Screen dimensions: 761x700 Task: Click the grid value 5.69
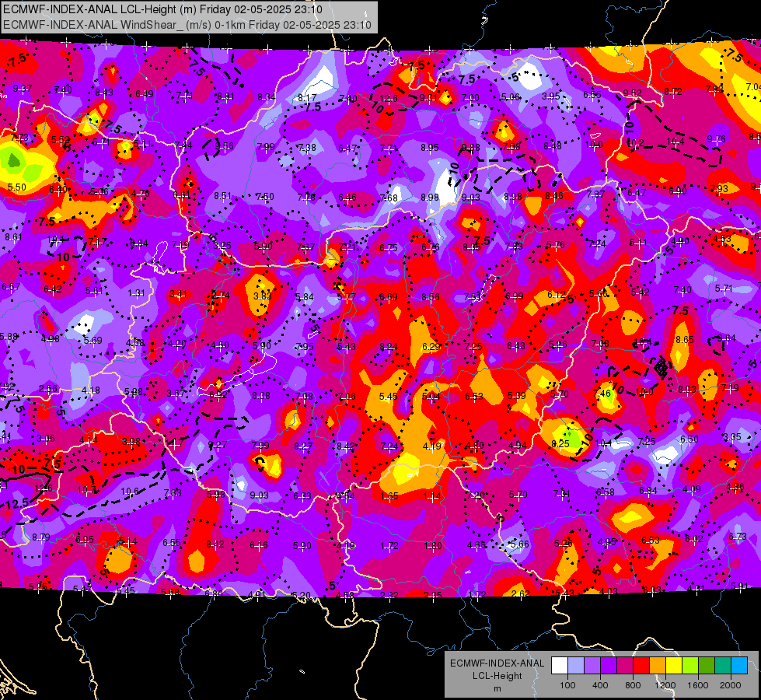(93, 341)
